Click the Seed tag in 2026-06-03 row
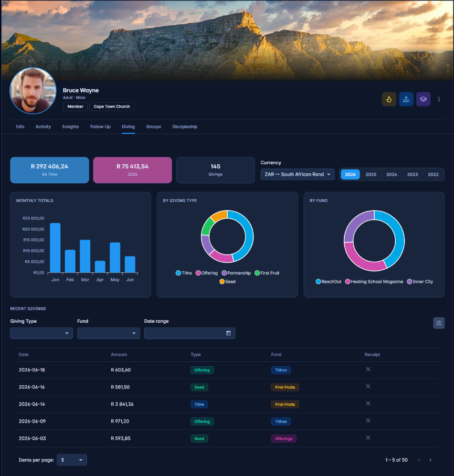 click(199, 439)
